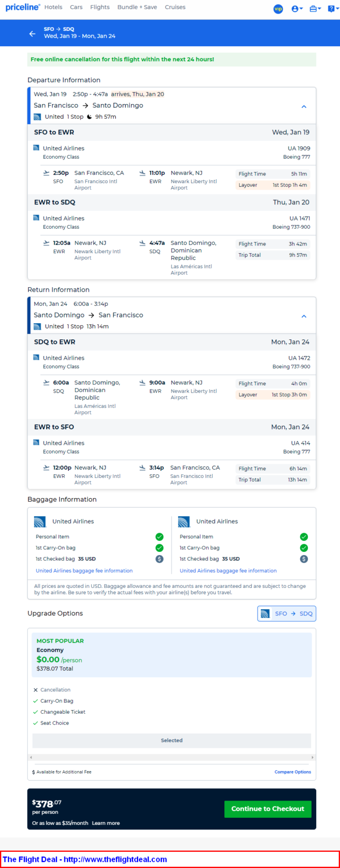Click takeoff plane icon beside 2:50p
Viewport: 340px width, 868px height.
click(47, 173)
